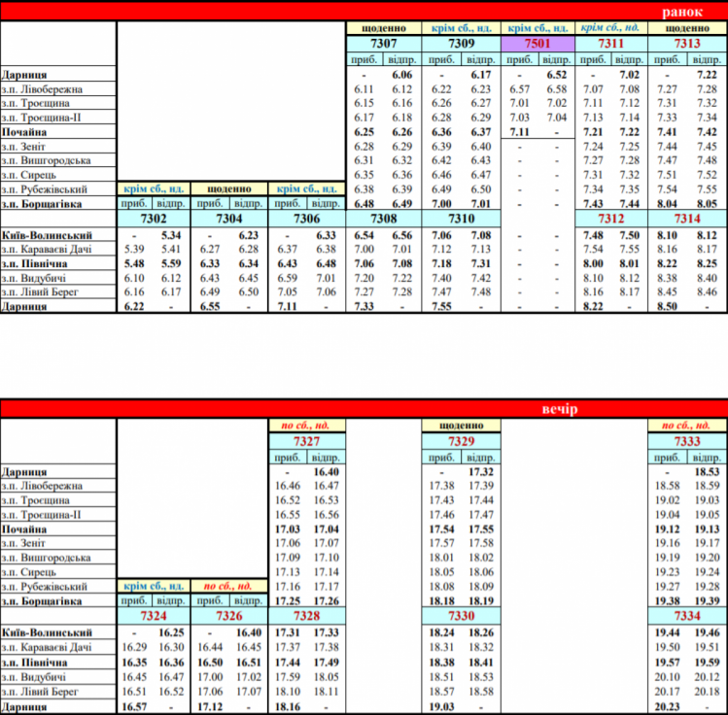
Task: Click 'по сб., нд.' label above 7326
Action: point(228,586)
